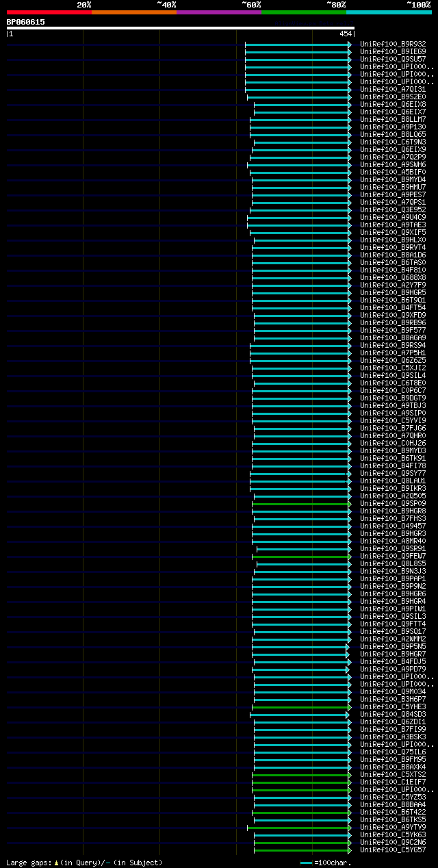The image size is (438, 868).
Task: Click label UniRef100_A7P5H1
Action: (x=393, y=353)
